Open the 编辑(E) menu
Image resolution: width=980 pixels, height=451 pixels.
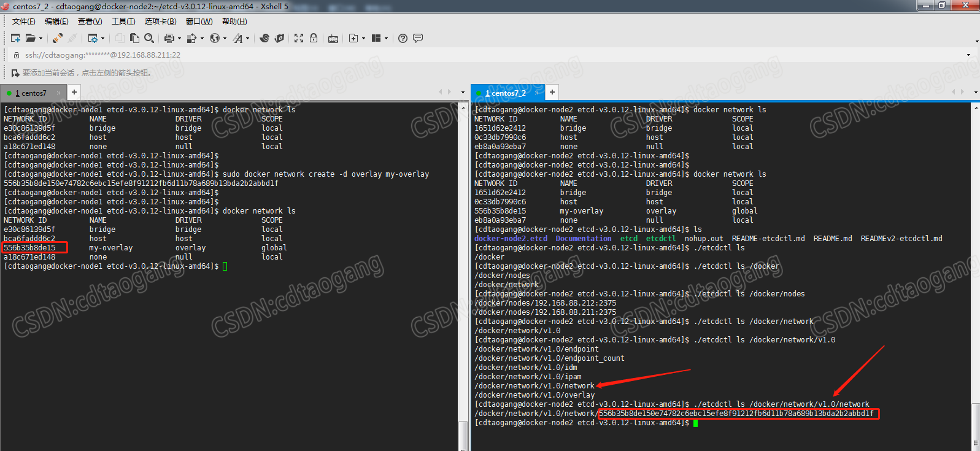56,21
